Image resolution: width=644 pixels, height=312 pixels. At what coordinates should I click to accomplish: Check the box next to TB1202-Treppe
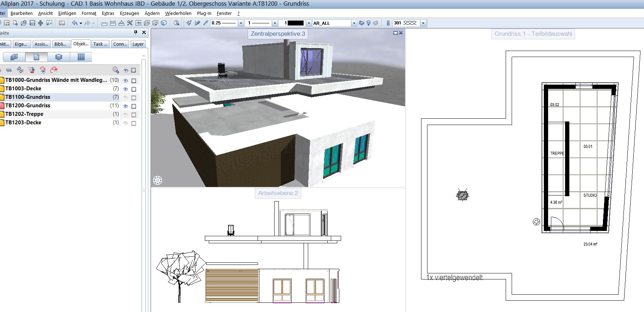coord(134,114)
